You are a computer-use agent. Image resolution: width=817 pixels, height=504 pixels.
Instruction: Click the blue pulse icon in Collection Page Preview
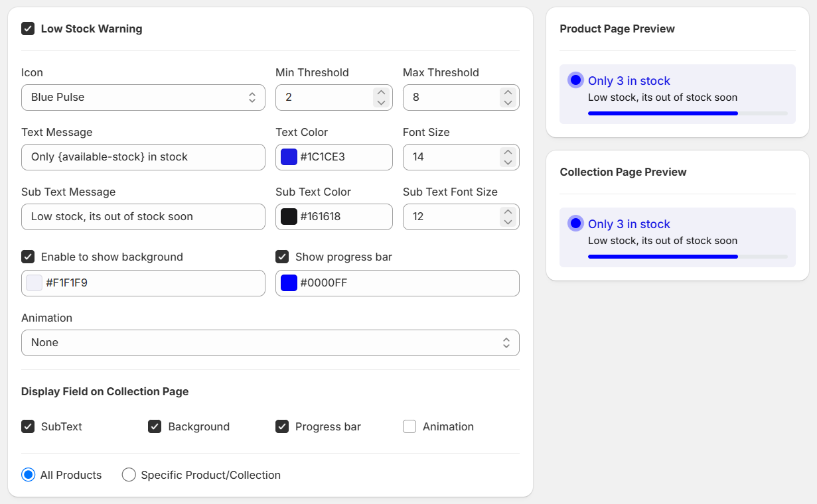tap(575, 223)
